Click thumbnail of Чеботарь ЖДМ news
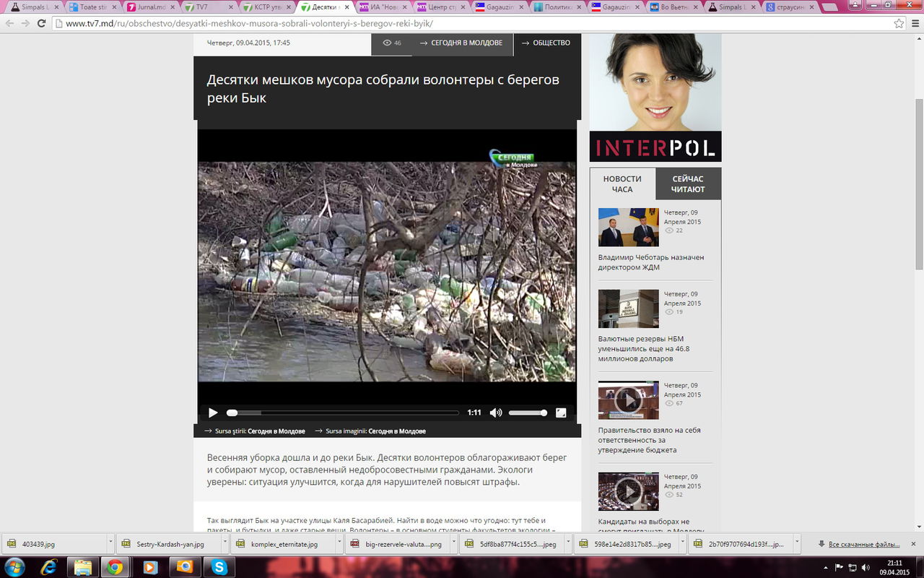Viewport: 924px width, 578px height. pos(629,227)
